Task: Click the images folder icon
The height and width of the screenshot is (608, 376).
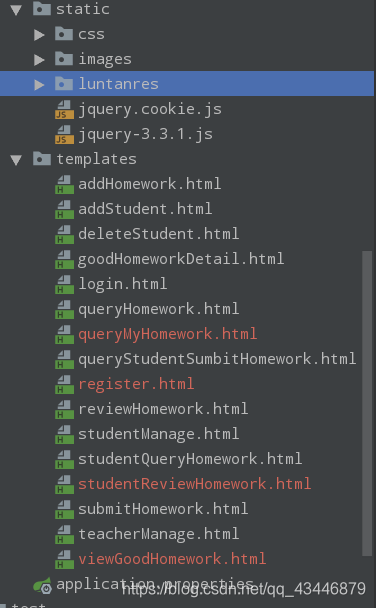Action: click(x=64, y=59)
